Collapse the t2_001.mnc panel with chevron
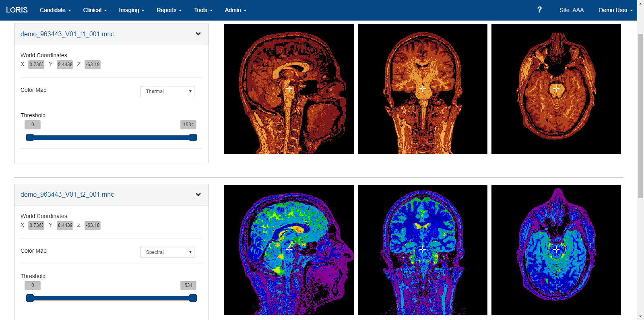 (198, 195)
